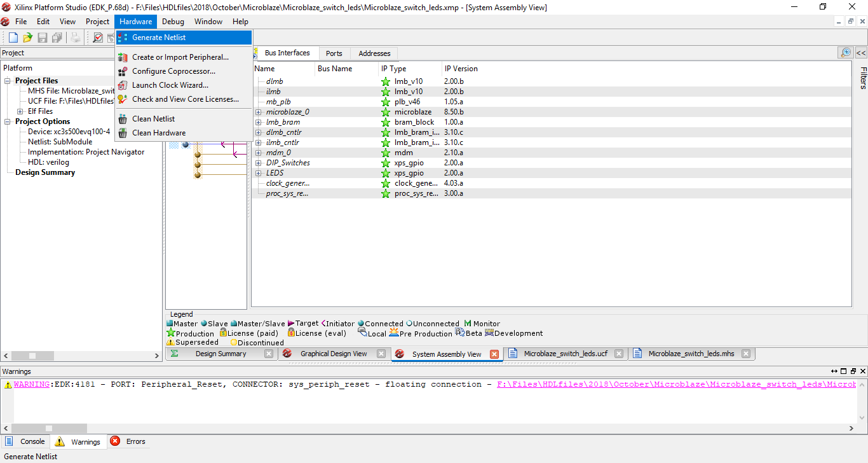
Task: Close the Design Summary tab
Action: 269,354
